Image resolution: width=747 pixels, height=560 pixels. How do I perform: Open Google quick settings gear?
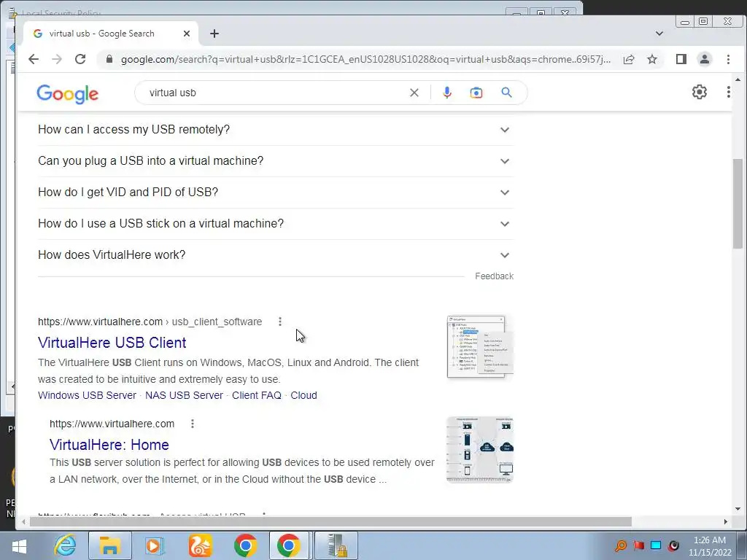(x=700, y=92)
